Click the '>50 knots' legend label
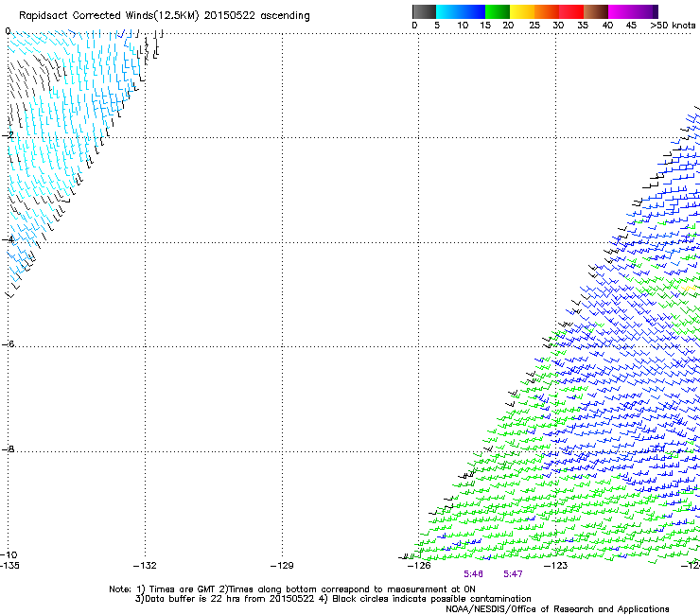700x615 pixels. pyautogui.click(x=673, y=26)
